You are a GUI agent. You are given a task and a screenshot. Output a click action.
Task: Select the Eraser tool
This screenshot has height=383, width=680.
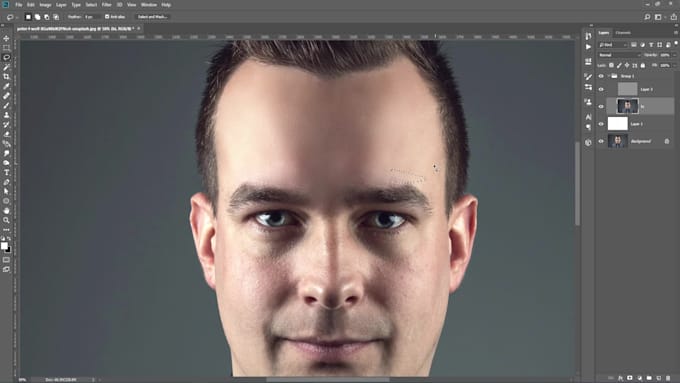[6, 134]
